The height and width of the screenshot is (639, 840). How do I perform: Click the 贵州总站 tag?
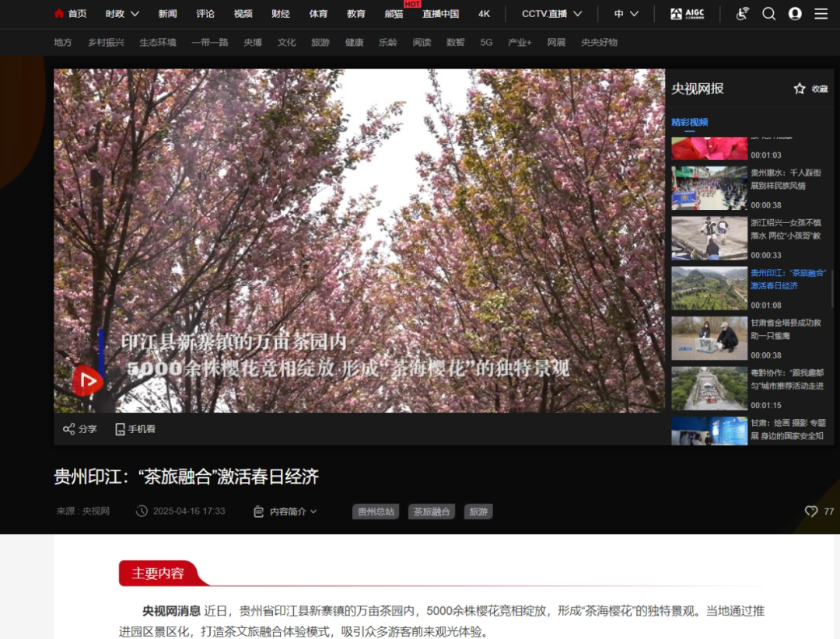click(x=376, y=512)
